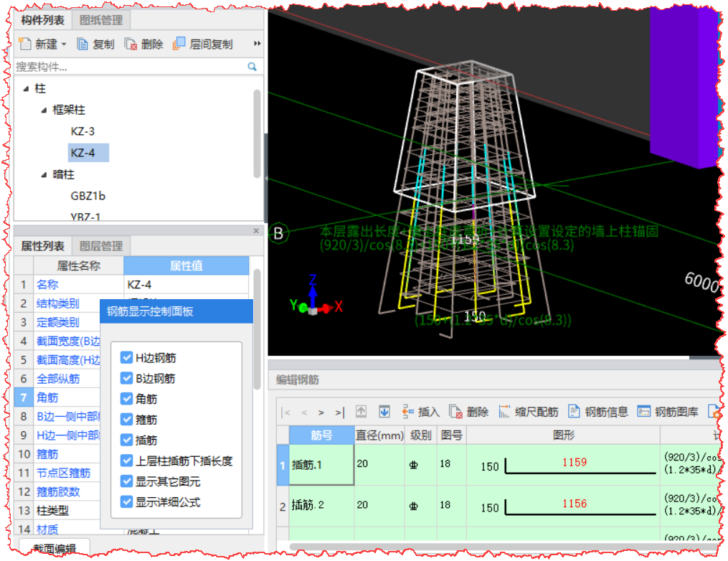Switch to the 构件列表 tab
This screenshot has height=561, width=728.
coord(43,20)
